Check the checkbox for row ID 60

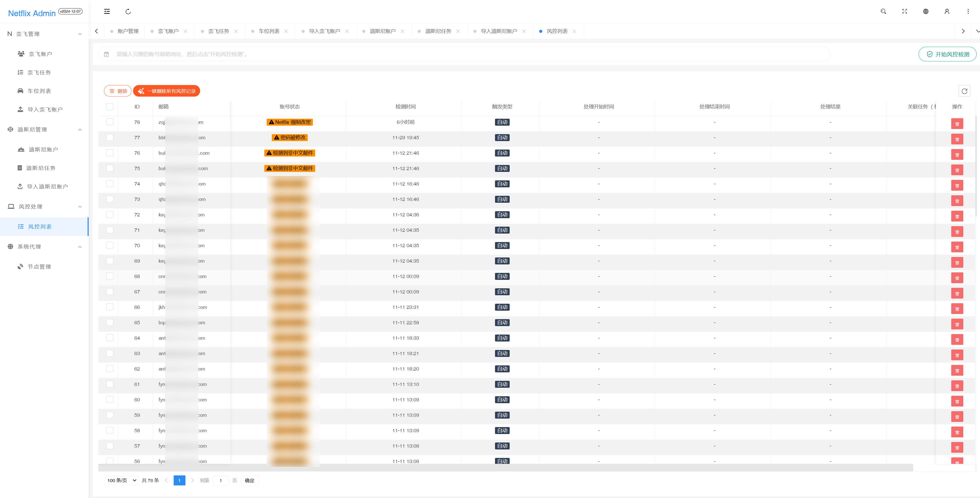[110, 400]
